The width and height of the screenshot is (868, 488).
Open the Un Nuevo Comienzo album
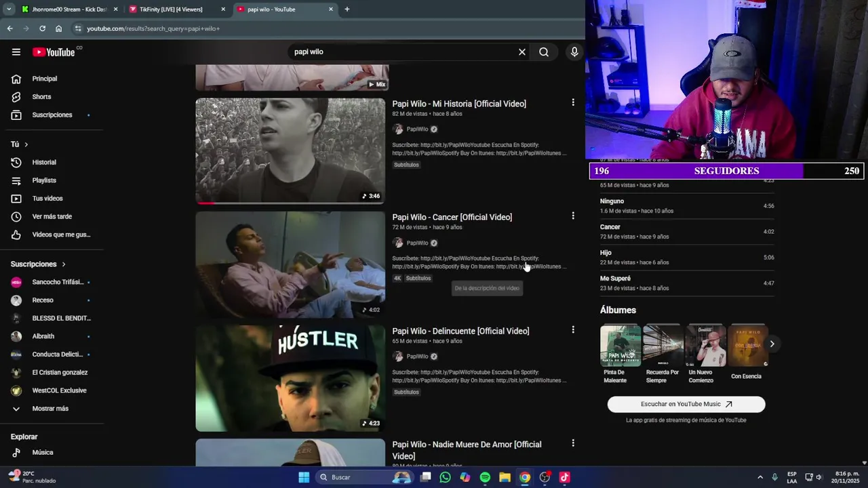click(x=705, y=354)
